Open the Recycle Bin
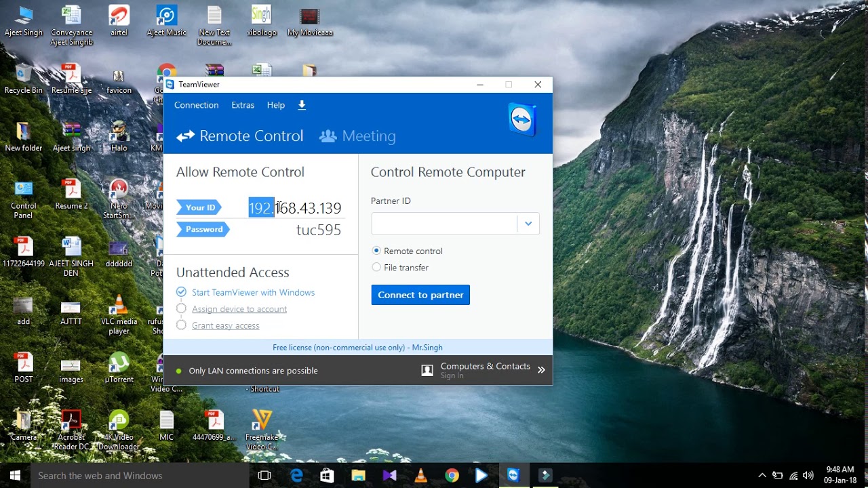The height and width of the screenshot is (488, 868). tap(24, 79)
